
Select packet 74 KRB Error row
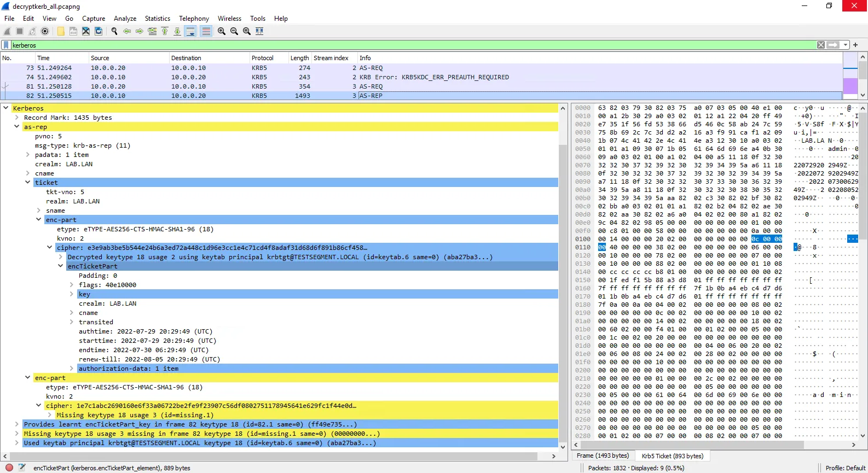[274, 77]
